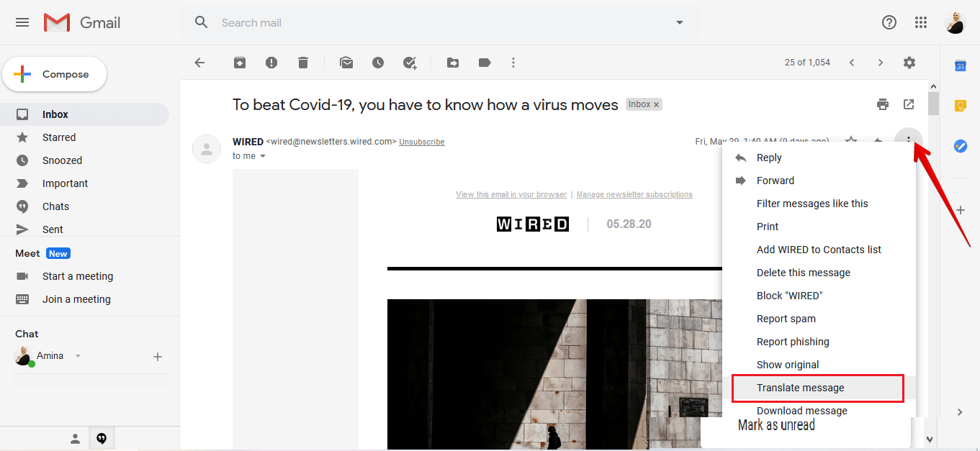Image resolution: width=980 pixels, height=451 pixels.
Task: Expand the search options dropdown arrow
Action: pos(679,22)
